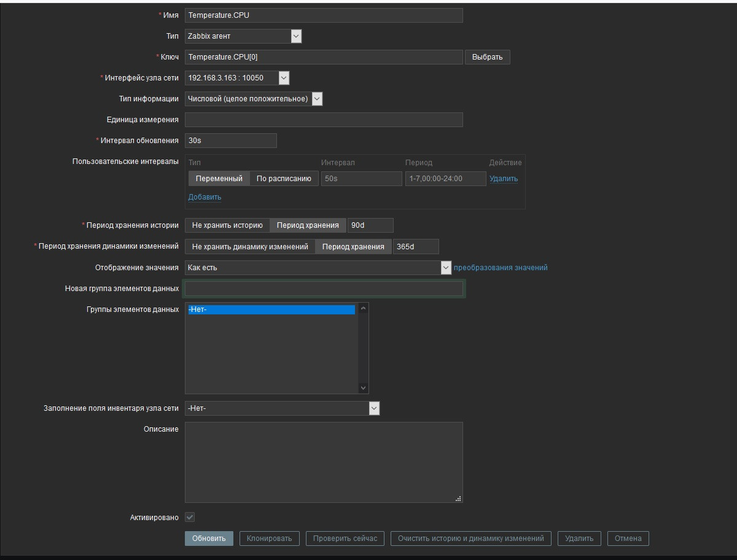Image resolution: width=737 pixels, height=560 pixels.
Task: Expand the Отображение значения dropdown
Action: pos(318,268)
